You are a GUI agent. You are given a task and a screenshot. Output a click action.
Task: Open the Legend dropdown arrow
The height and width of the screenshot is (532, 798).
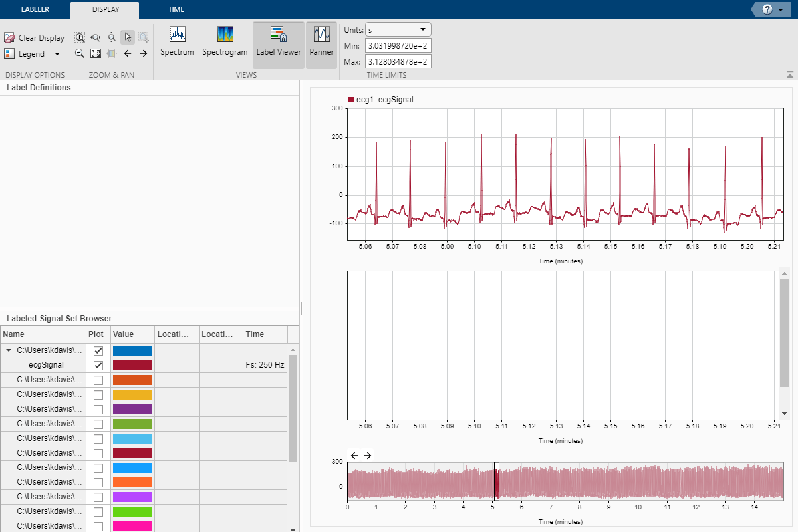[57, 54]
